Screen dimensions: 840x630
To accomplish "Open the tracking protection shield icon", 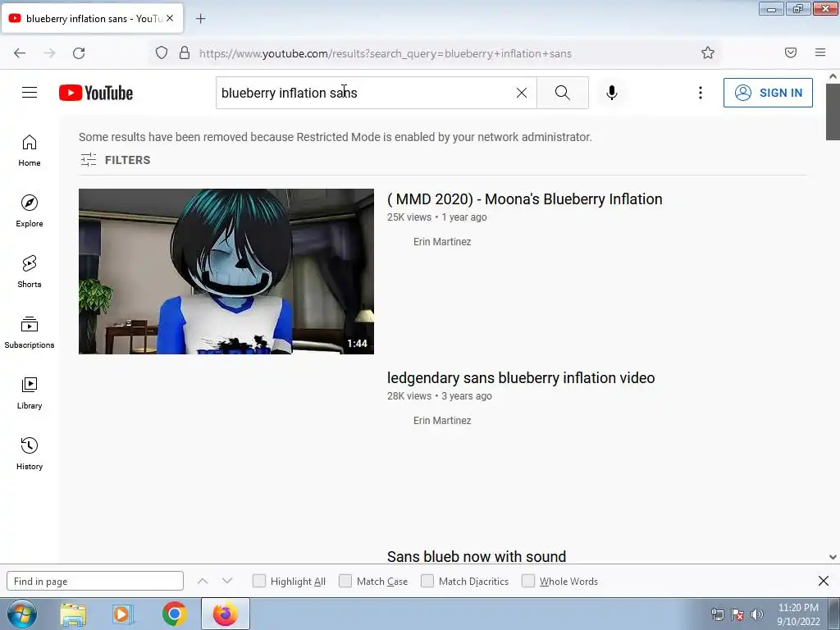I will pyautogui.click(x=162, y=53).
